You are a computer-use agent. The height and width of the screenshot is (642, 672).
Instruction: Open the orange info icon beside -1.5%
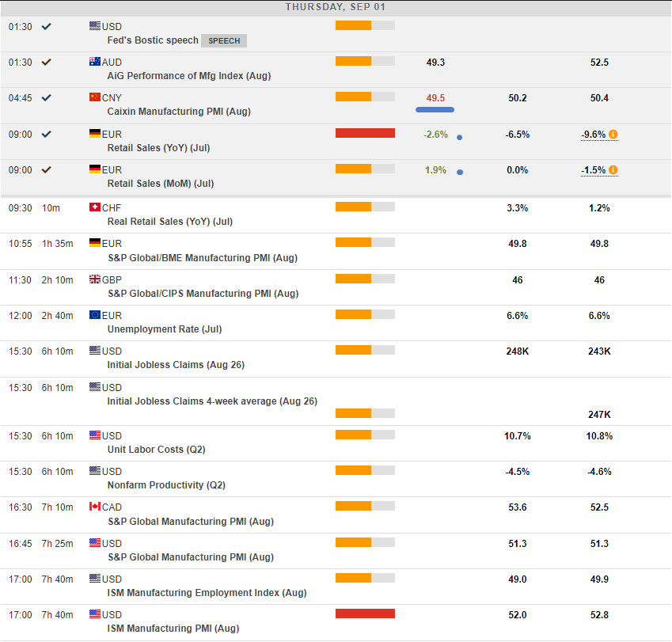coord(613,170)
